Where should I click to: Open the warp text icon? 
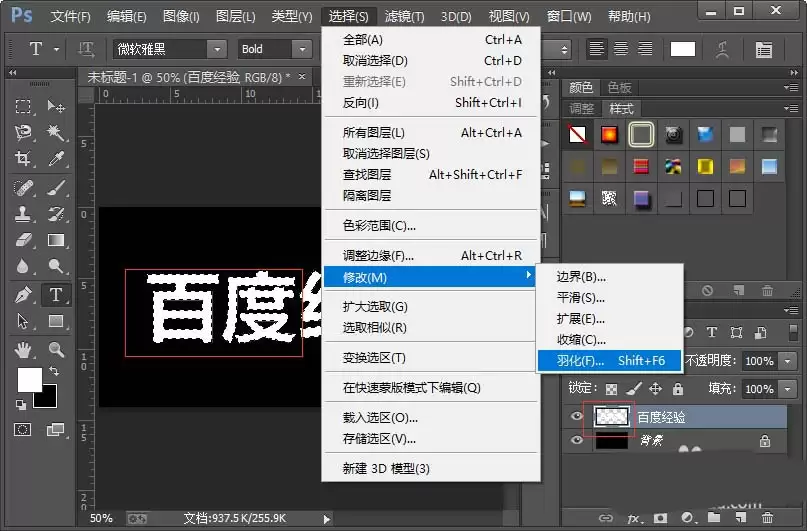coord(723,49)
